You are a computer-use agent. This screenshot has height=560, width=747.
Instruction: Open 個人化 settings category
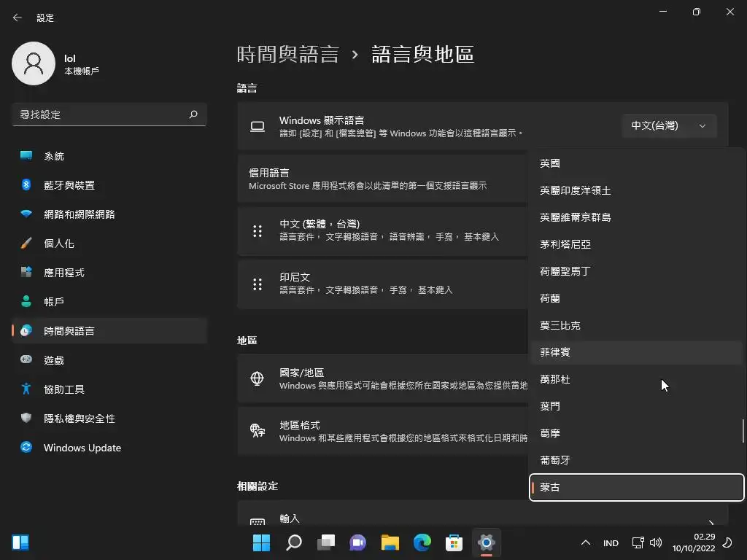(109, 244)
